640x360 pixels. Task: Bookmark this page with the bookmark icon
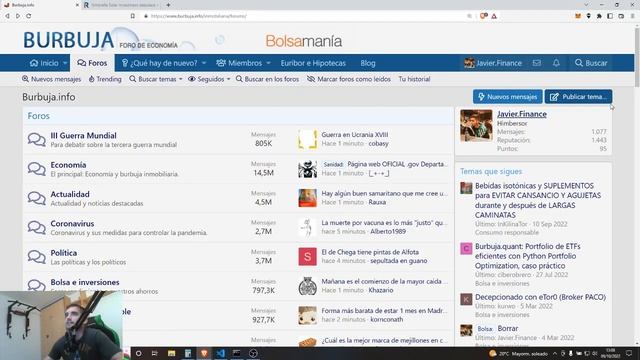tap(133, 16)
